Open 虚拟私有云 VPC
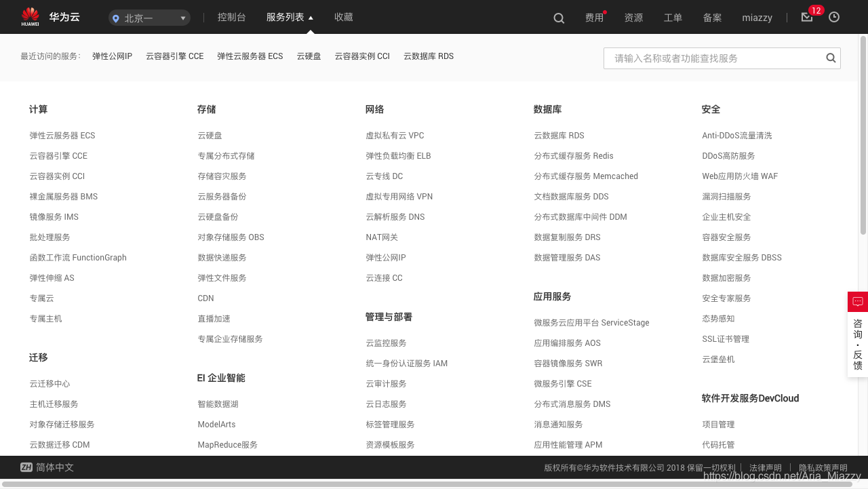Viewport: 868px width, 489px height. [x=395, y=136]
